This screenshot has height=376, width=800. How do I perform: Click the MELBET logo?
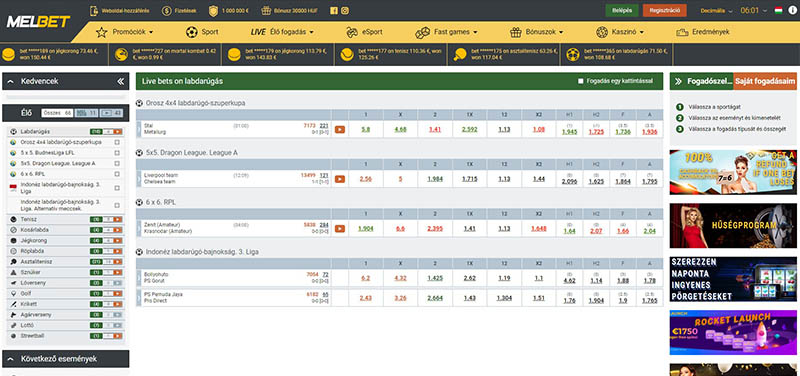[39, 22]
